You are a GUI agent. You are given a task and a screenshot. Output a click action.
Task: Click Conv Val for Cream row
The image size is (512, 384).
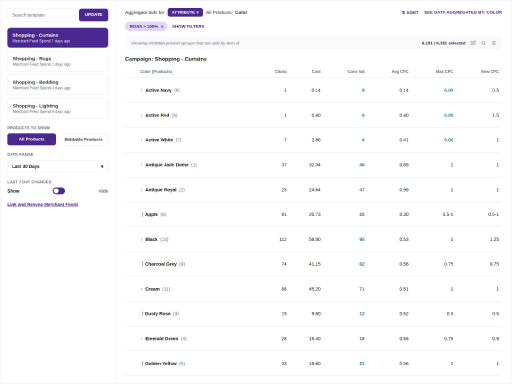[x=362, y=289]
